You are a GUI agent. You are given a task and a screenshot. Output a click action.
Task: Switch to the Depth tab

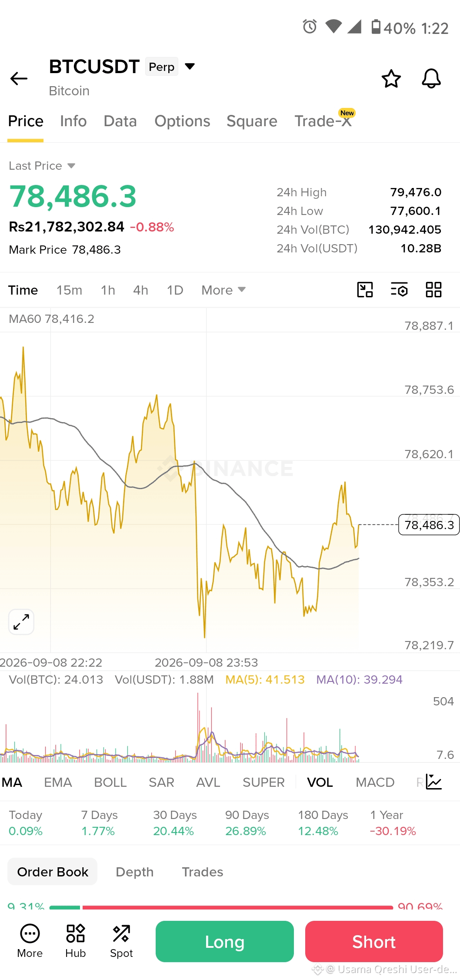(135, 872)
